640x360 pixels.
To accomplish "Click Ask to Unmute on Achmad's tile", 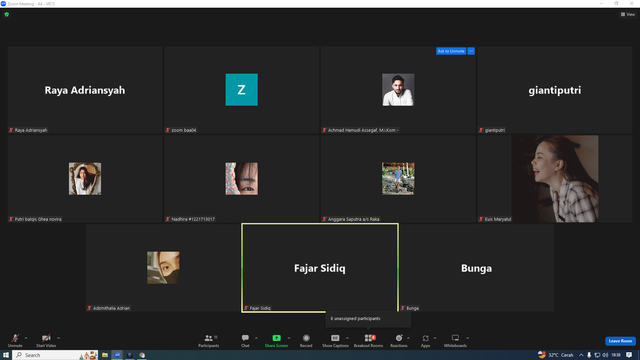I will coord(451,51).
